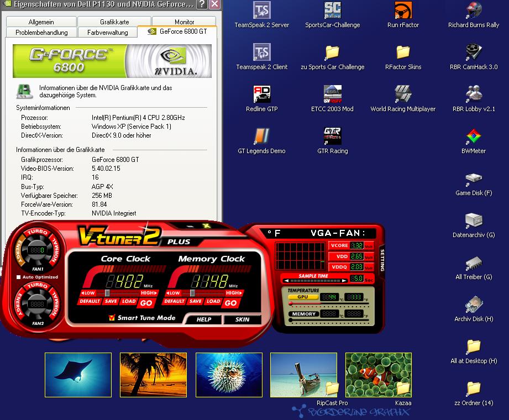The image size is (509, 420).
Task: Open the zu Sports Car Challenge folder
Action: 332,53
